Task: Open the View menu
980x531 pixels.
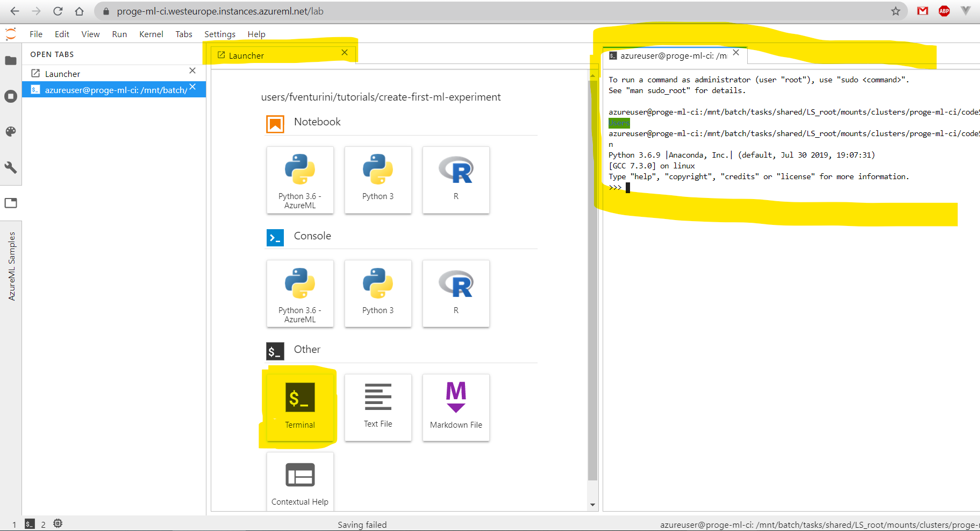Action: tap(90, 34)
